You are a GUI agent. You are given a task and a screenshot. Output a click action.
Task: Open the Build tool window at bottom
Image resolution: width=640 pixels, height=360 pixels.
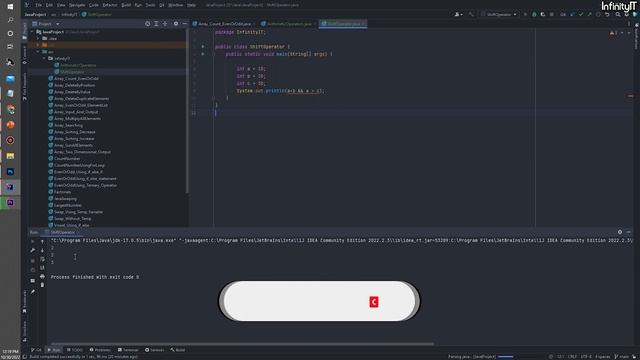[178, 350]
